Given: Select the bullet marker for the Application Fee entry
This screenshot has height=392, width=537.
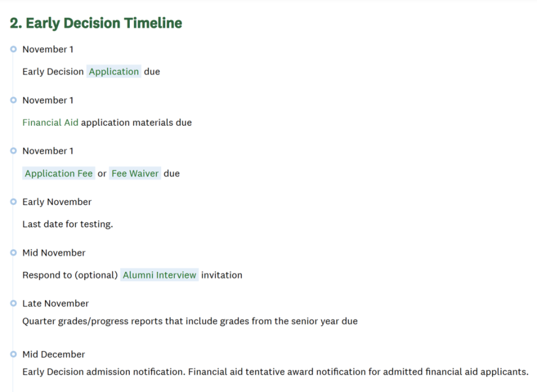Looking at the screenshot, I should pos(13,151).
